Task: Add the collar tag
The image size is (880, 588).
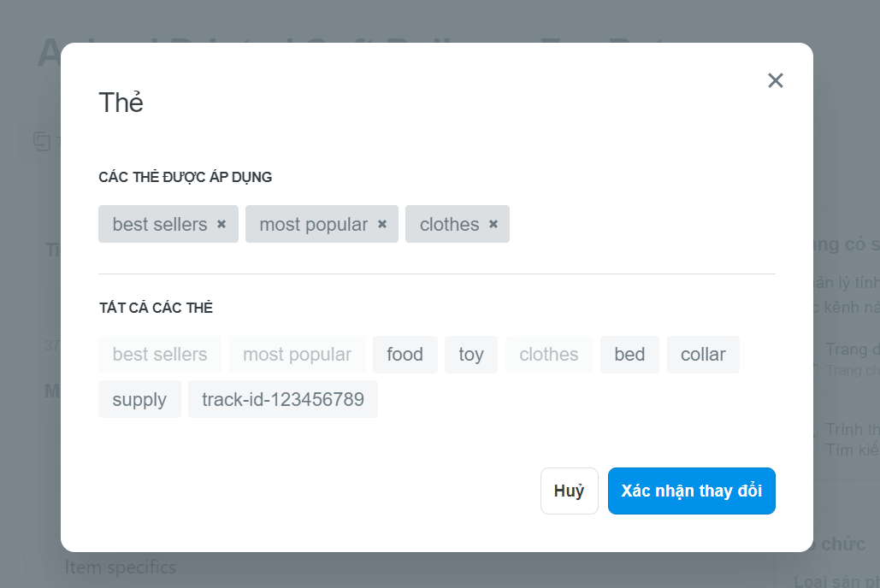Action: (703, 355)
